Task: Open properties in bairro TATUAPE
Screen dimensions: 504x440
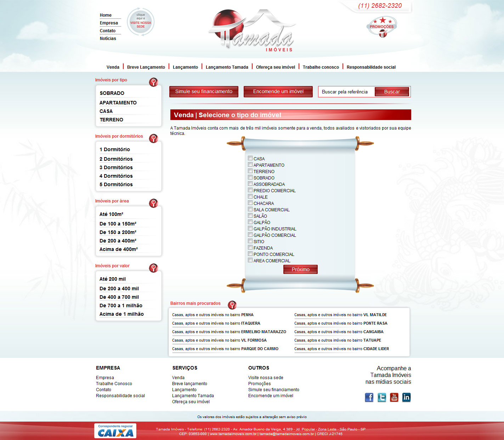Action: point(338,340)
